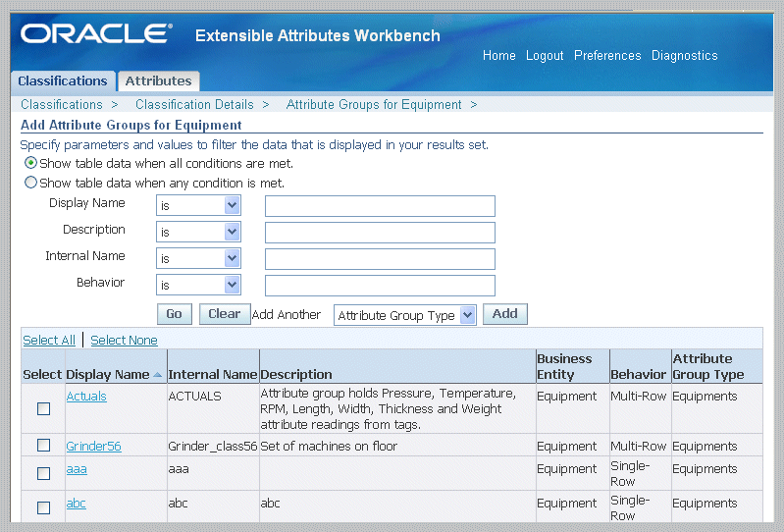Screen dimensions: 784x532
Task: Click the Multi-Row cell in Grinder56 row
Action: click(x=639, y=446)
